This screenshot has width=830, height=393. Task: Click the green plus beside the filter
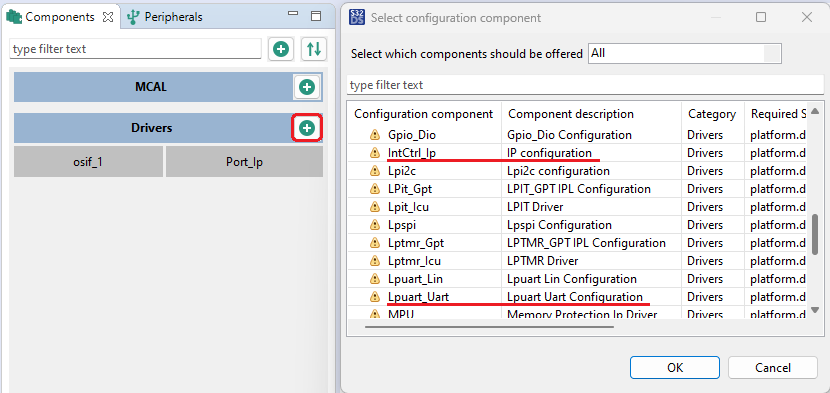tap(281, 49)
